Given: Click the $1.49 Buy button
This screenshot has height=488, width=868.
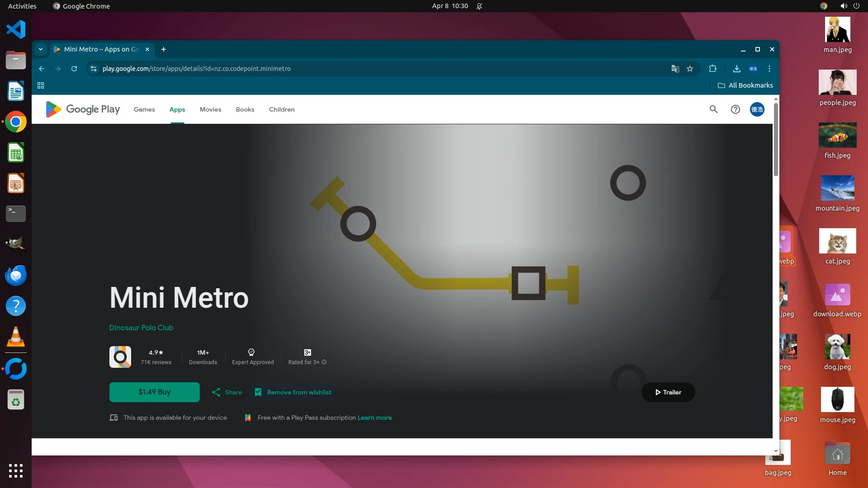Looking at the screenshot, I should click(x=154, y=392).
